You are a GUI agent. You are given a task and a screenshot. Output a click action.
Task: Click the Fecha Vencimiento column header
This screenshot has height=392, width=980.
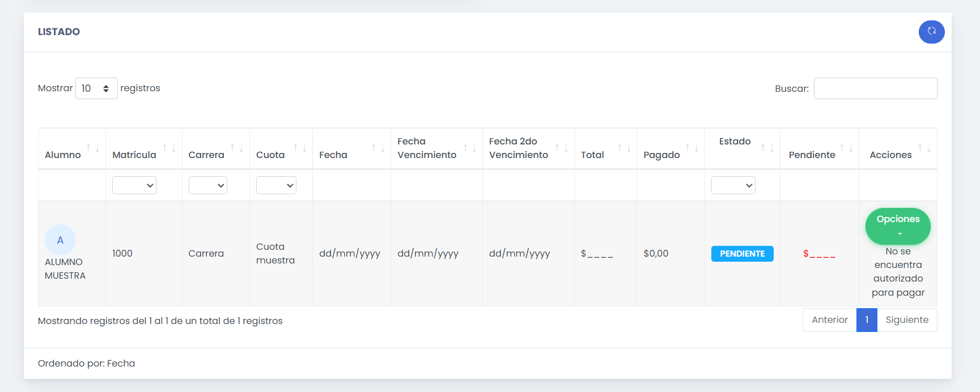[427, 148]
